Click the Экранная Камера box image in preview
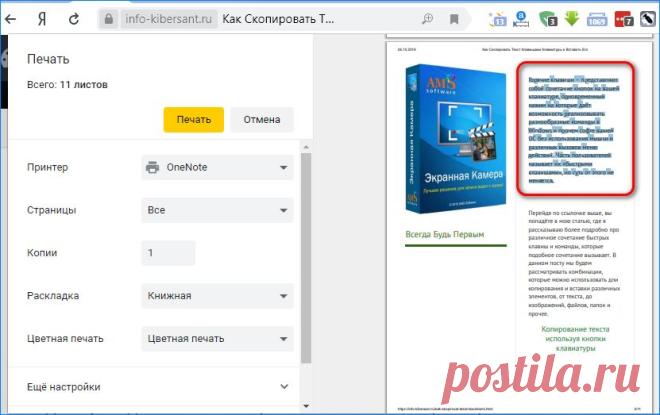Viewport: 660px width, 415px height. [x=455, y=138]
